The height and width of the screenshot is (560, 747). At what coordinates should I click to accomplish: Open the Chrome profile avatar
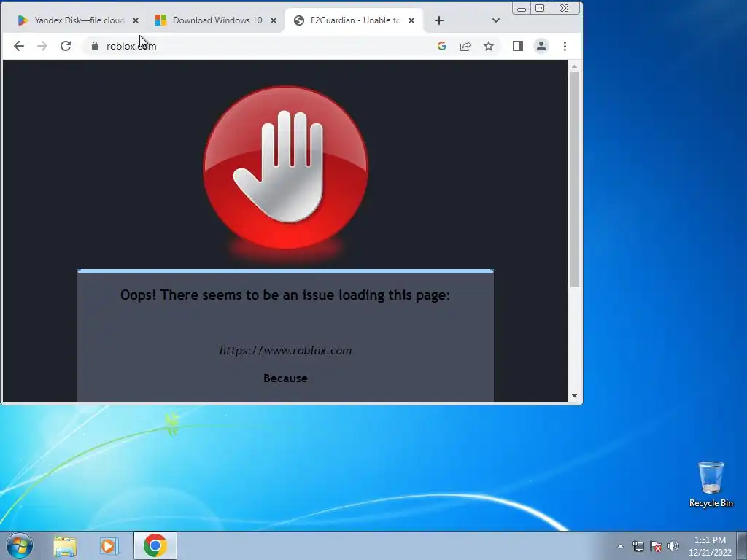coord(541,46)
